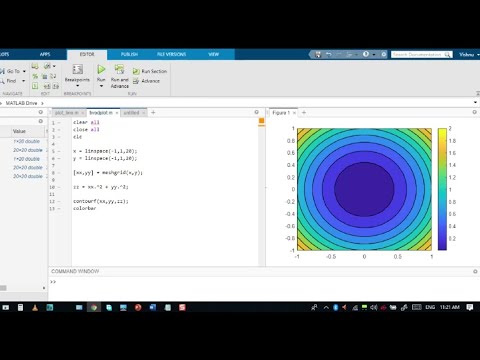The image size is (480, 360).
Task: Click the Breakpoints icon
Action: tap(77, 69)
